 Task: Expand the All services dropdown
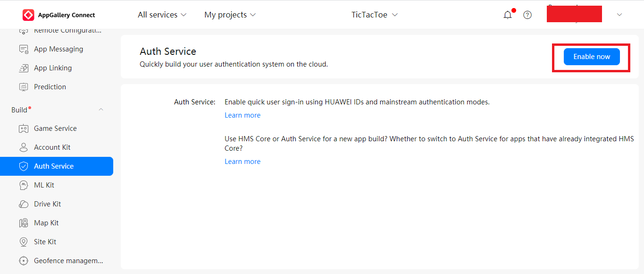[x=162, y=15]
